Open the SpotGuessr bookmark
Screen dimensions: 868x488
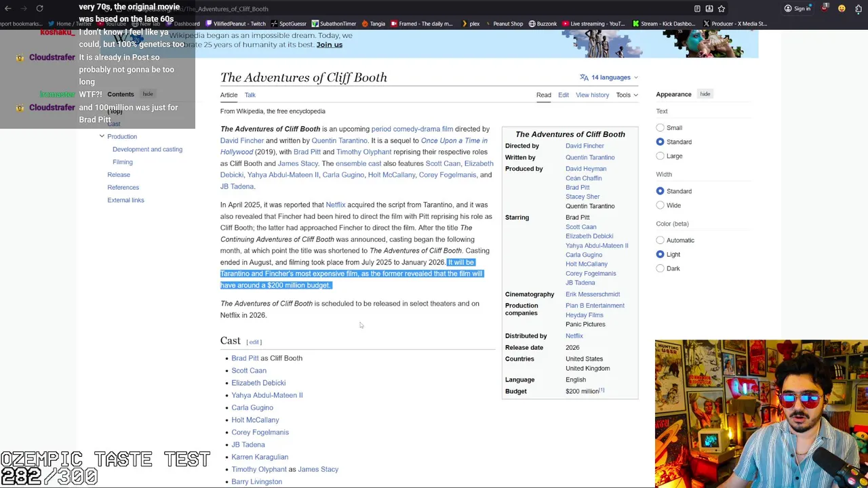click(x=288, y=24)
